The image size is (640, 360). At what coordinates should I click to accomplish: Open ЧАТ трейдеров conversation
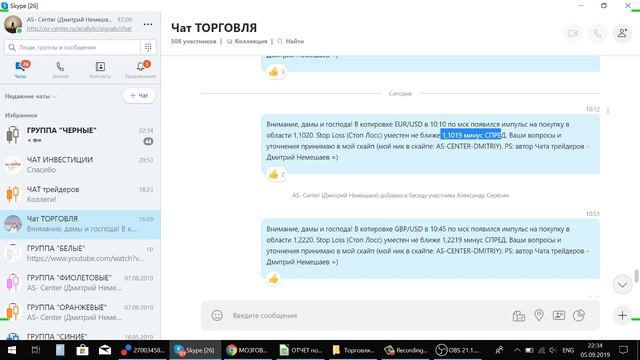tap(80, 194)
